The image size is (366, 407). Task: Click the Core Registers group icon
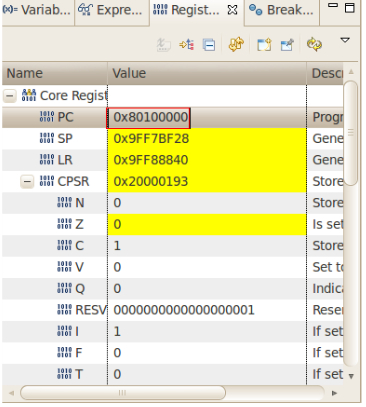(29, 95)
